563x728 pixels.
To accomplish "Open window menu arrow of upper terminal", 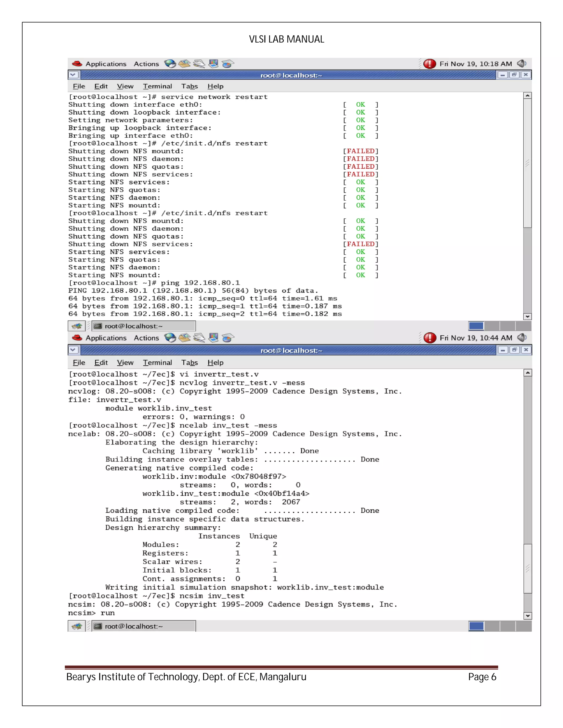I will pos(73,75).
